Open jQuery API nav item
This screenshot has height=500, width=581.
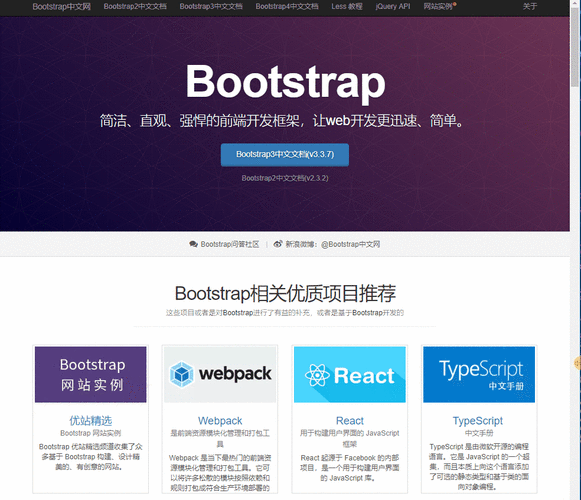(x=393, y=7)
